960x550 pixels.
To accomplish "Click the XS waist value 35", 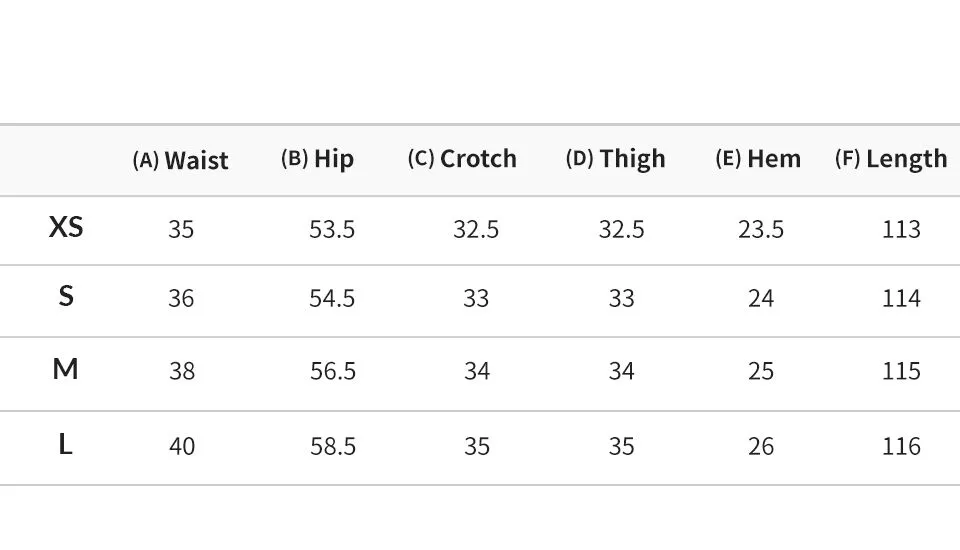I will 181,230.
